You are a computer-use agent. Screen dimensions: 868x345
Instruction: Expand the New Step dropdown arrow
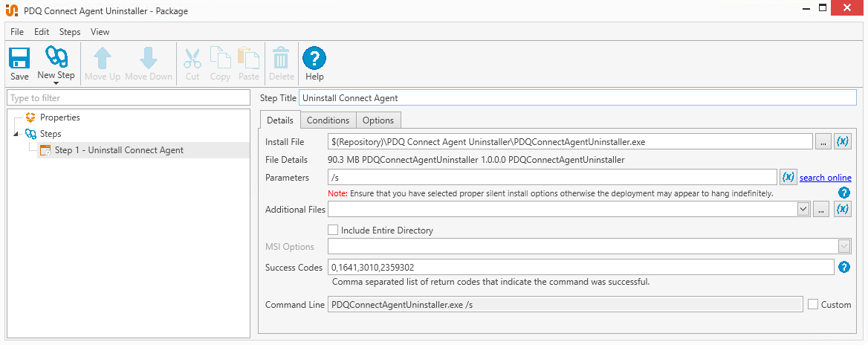[56, 83]
